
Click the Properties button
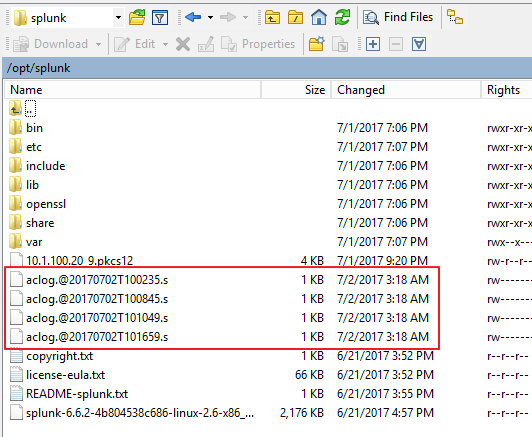258,44
